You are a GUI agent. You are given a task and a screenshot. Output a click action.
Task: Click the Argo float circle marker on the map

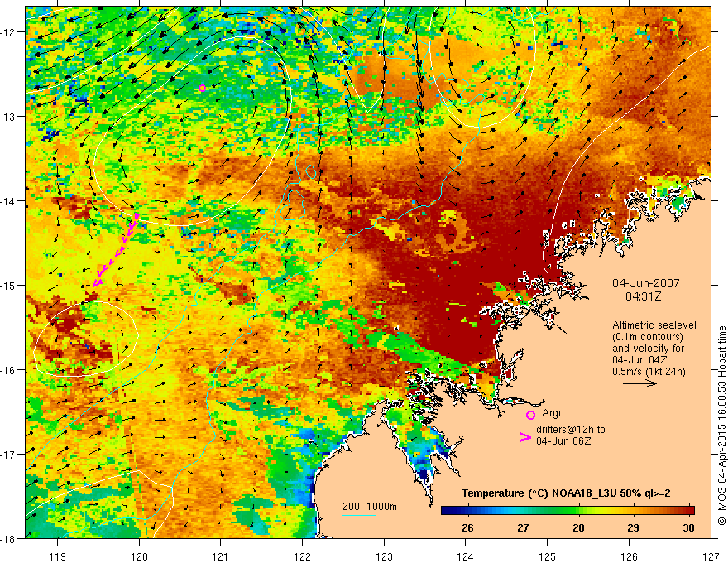coord(202,89)
